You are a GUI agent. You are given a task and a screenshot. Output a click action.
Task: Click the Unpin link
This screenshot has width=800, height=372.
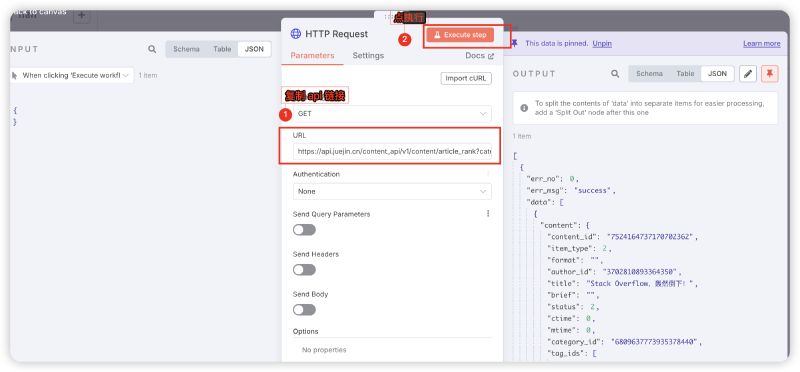[x=602, y=43]
